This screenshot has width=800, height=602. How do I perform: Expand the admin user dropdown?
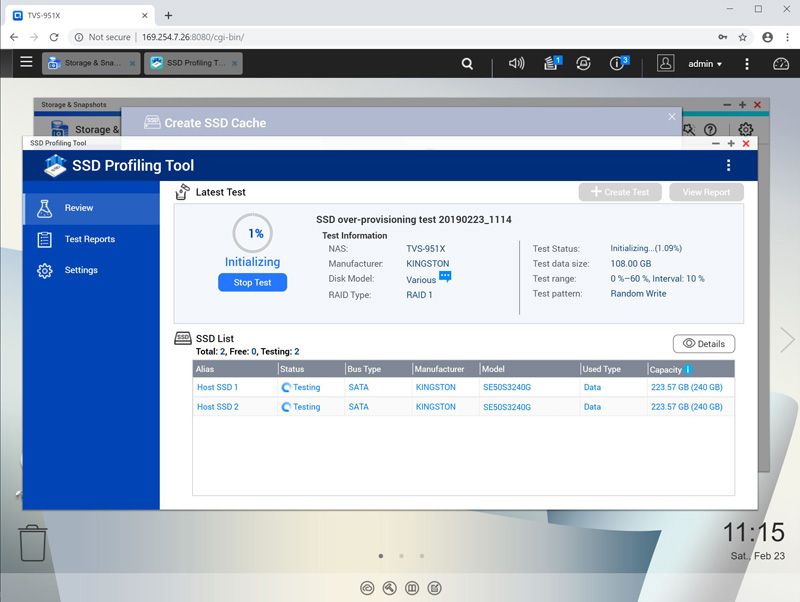[x=705, y=64]
